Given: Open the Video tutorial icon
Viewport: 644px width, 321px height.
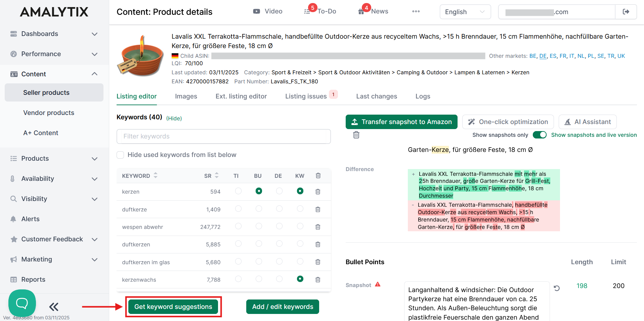Looking at the screenshot, I should tap(256, 11).
